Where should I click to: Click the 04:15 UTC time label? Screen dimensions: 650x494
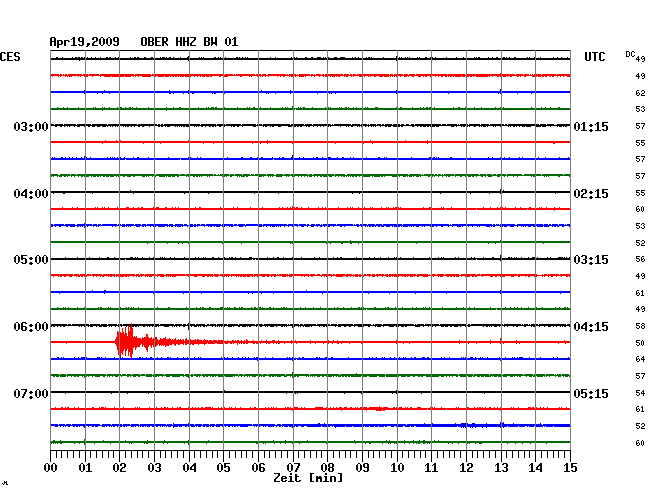tap(591, 327)
